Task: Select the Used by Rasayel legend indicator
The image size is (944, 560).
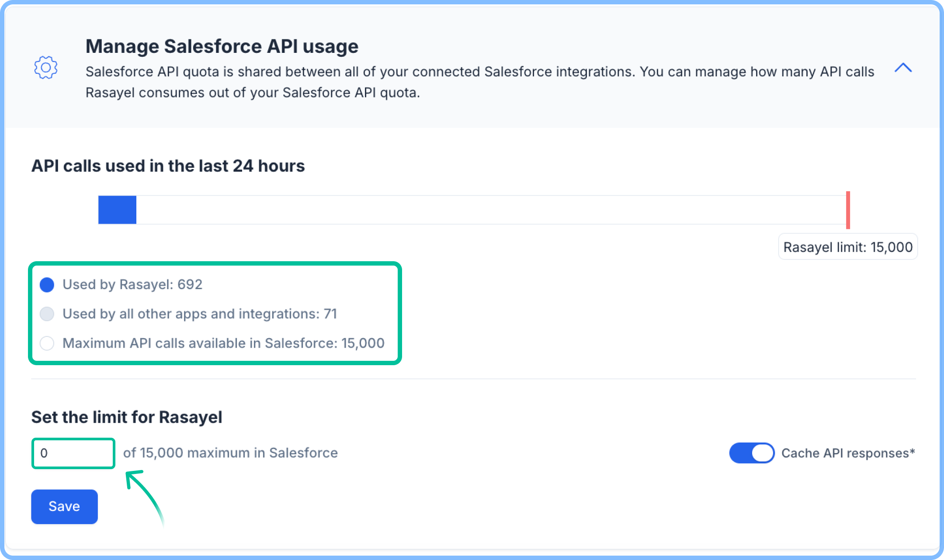Action: coord(47,285)
